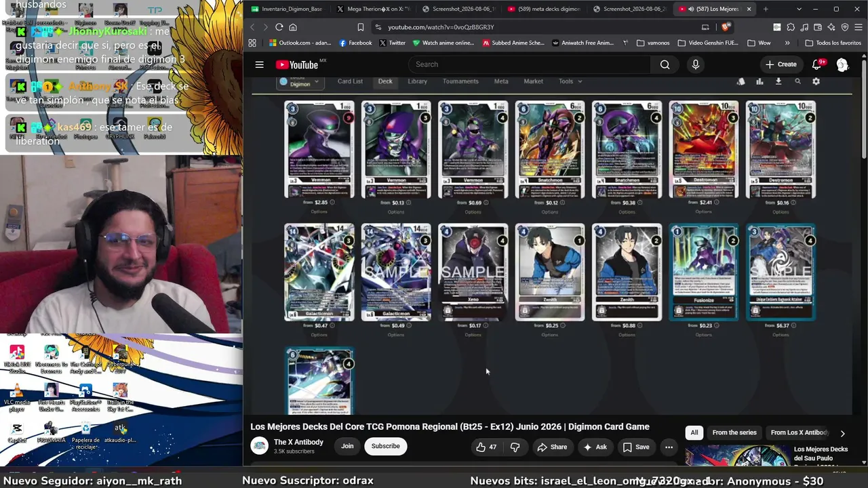
Task: Close the (587) Los Mejores tab
Action: pyautogui.click(x=749, y=9)
